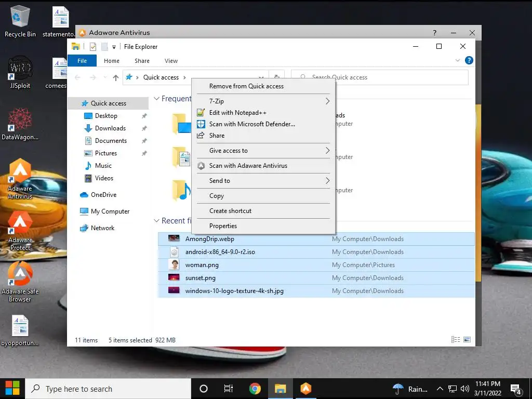Select the AmongDrip.webp file
The width and height of the screenshot is (532, 399).
pyautogui.click(x=316, y=239)
